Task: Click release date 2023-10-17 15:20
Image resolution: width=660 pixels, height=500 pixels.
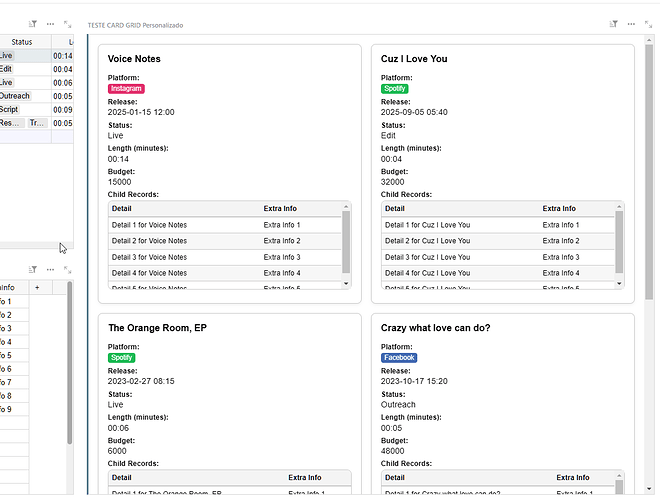Action: point(414,381)
